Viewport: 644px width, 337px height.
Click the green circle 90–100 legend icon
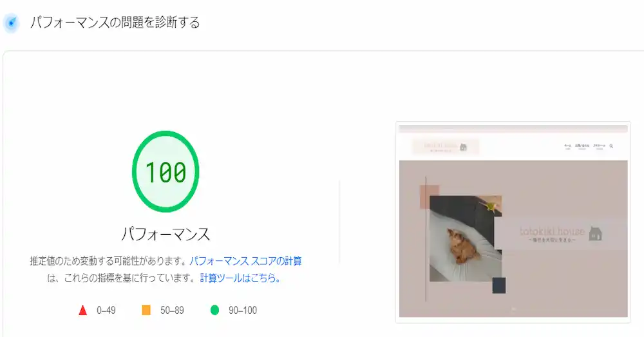(x=215, y=311)
